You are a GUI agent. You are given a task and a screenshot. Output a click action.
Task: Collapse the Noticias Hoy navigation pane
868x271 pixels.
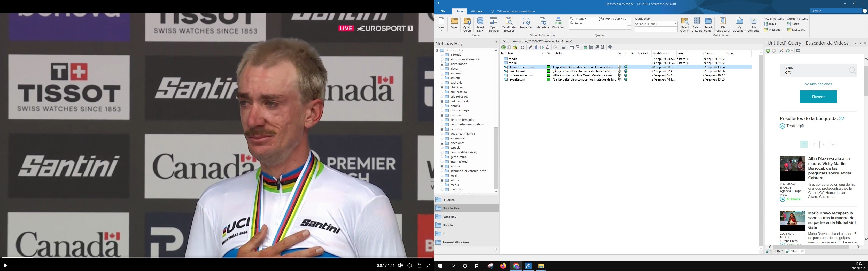496,42
